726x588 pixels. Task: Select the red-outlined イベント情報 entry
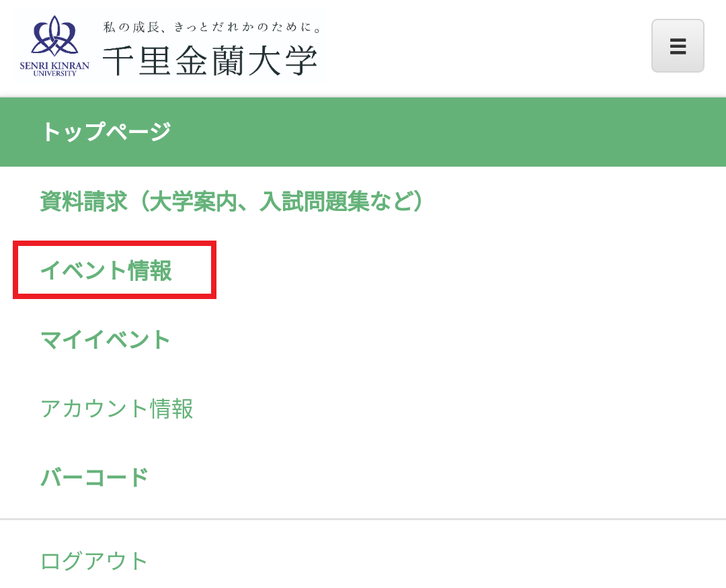[114, 270]
